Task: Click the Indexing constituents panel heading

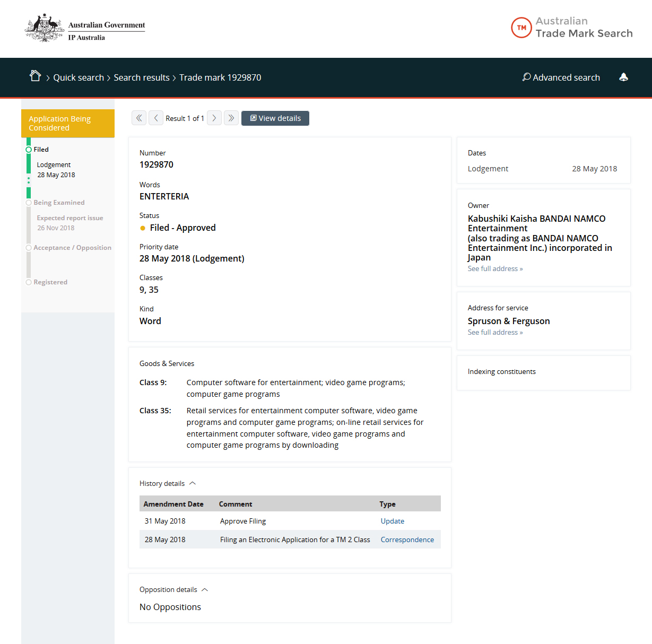Action: pos(502,372)
